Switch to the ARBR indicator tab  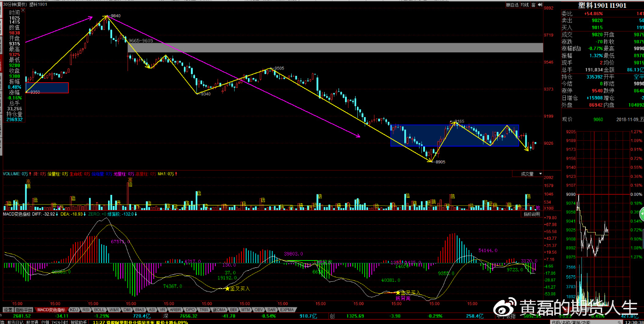(176, 310)
